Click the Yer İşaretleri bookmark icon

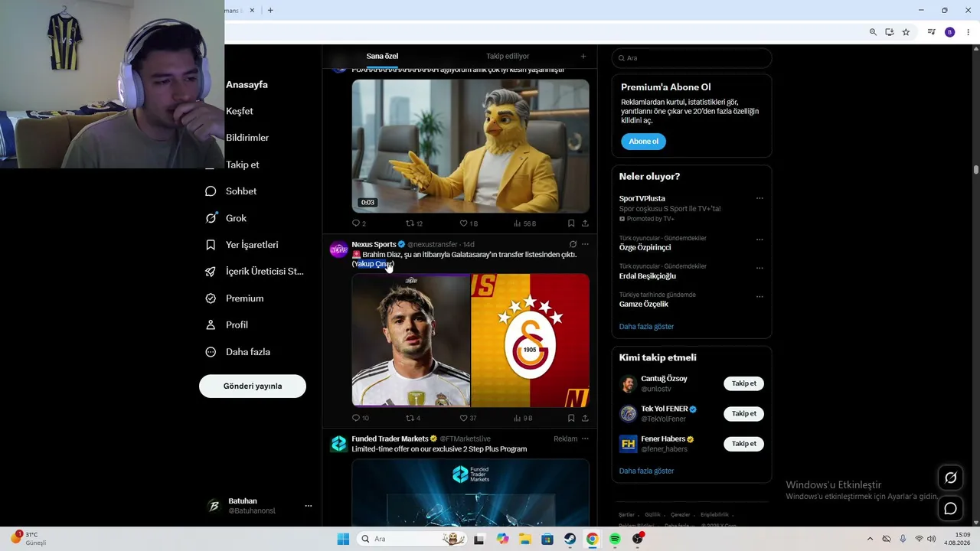tap(211, 245)
